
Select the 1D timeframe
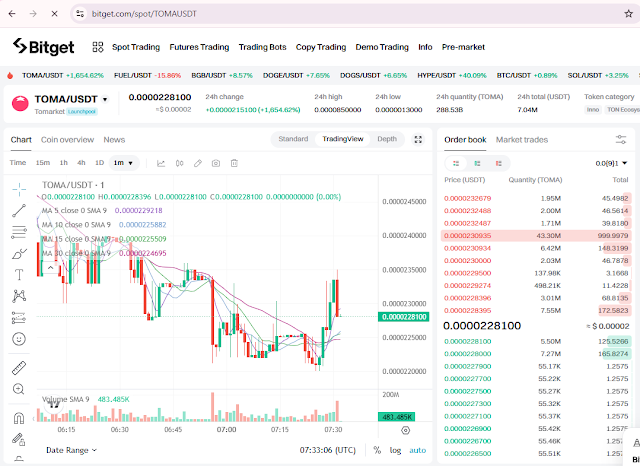tap(100, 163)
